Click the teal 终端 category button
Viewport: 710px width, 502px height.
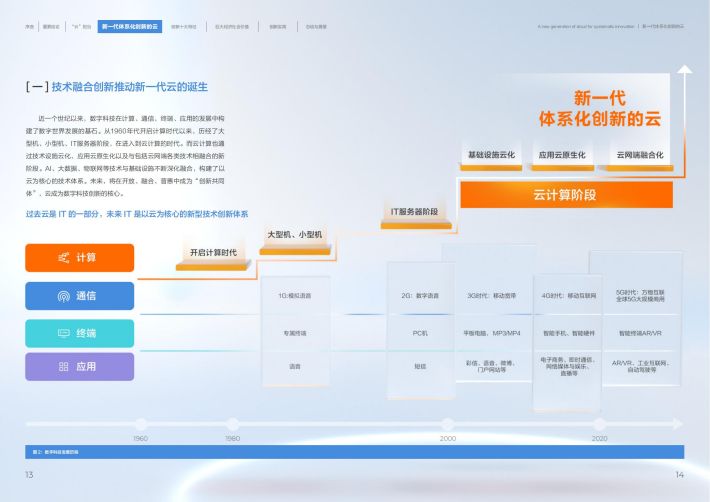[x=80, y=334]
